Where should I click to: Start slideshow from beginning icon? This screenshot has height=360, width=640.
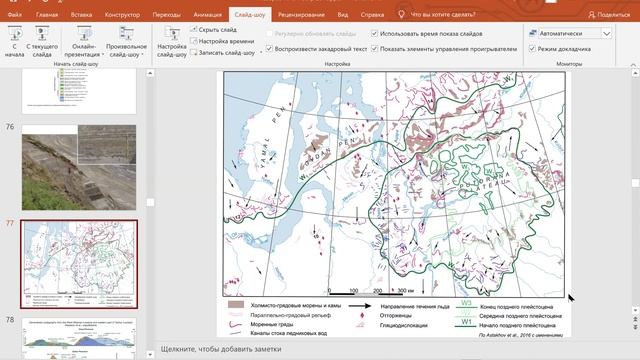(x=15, y=33)
